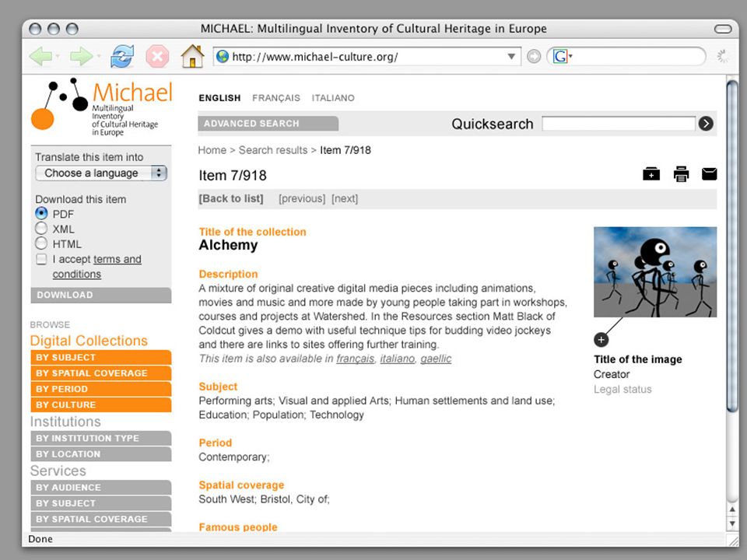Screen dimensions: 747x560
Task: Select the HTML download format
Action: [41, 243]
